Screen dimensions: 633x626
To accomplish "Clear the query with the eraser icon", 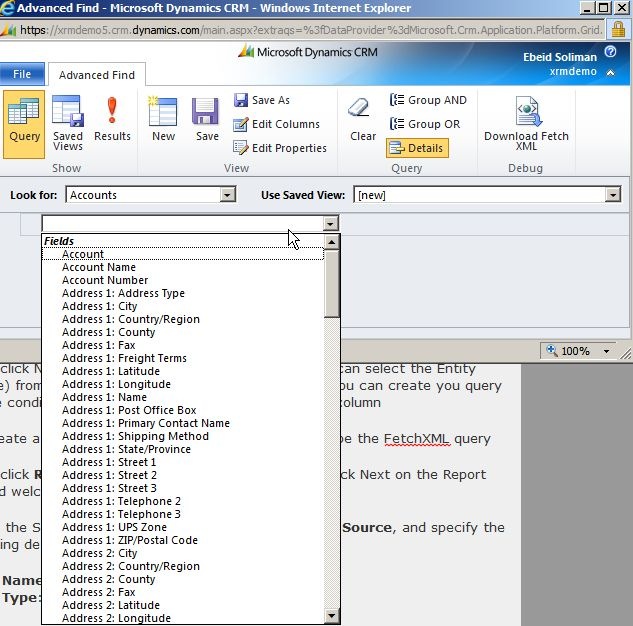I will (363, 119).
